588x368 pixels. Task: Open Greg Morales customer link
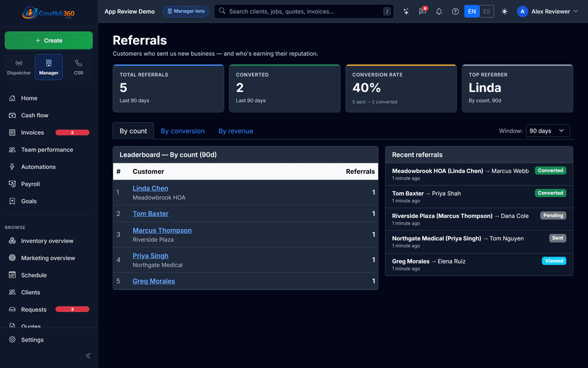pos(153,281)
